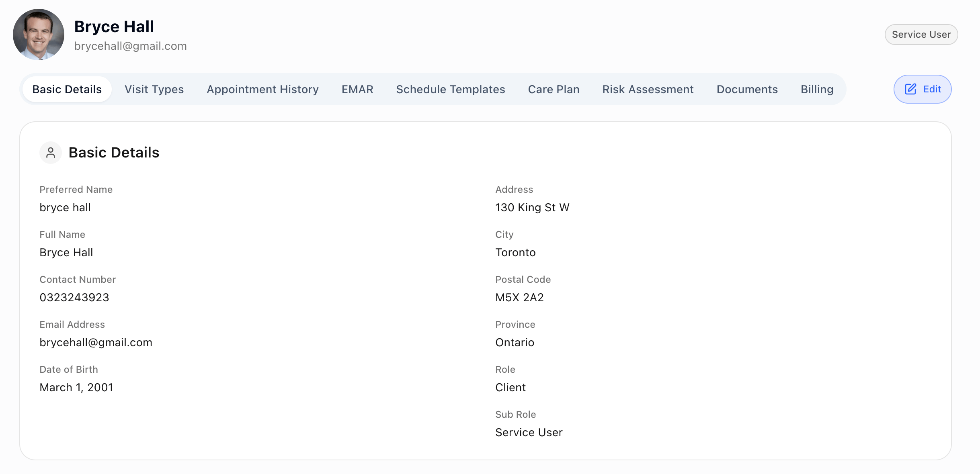Click the contact number 0323243923

(74, 297)
